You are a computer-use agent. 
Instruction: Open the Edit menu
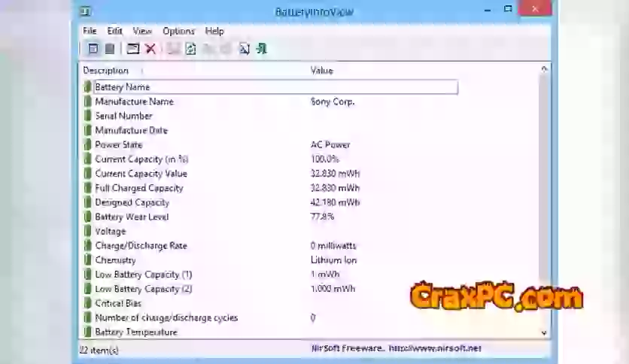114,31
